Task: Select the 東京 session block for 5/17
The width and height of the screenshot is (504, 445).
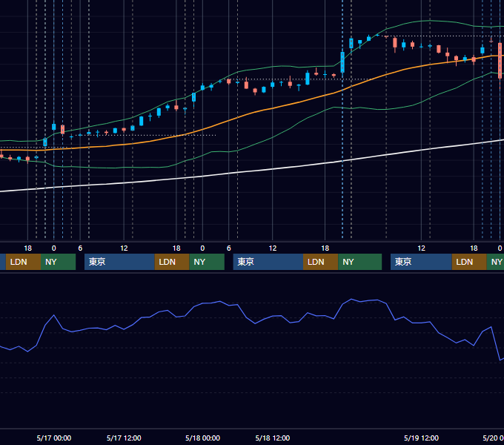Action: coord(119,262)
